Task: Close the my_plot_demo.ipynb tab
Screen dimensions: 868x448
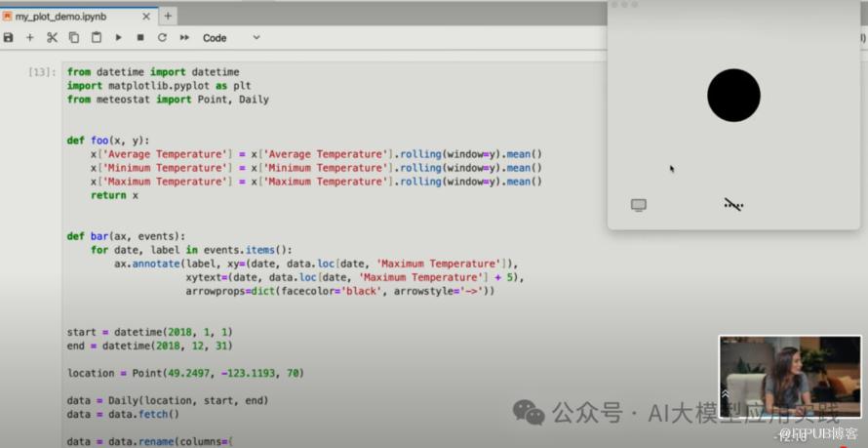Action: click(144, 17)
